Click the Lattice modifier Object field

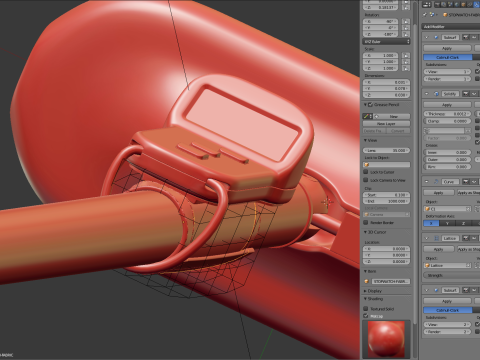(x=448, y=265)
